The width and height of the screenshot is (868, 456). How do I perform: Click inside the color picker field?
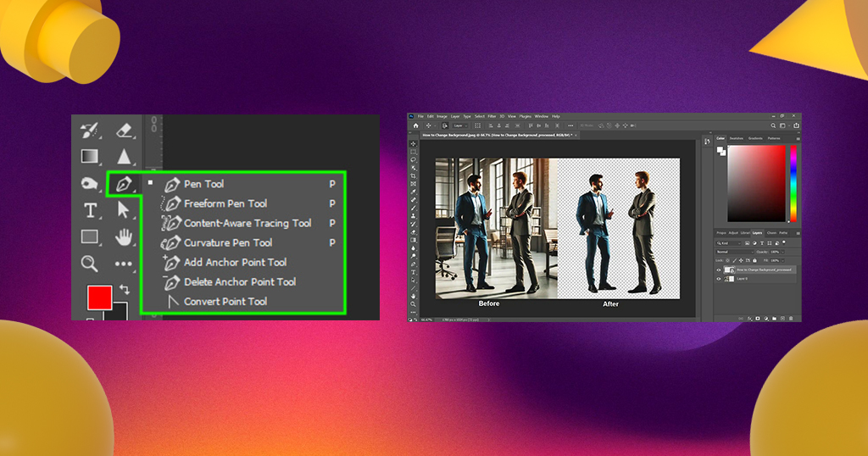757,184
